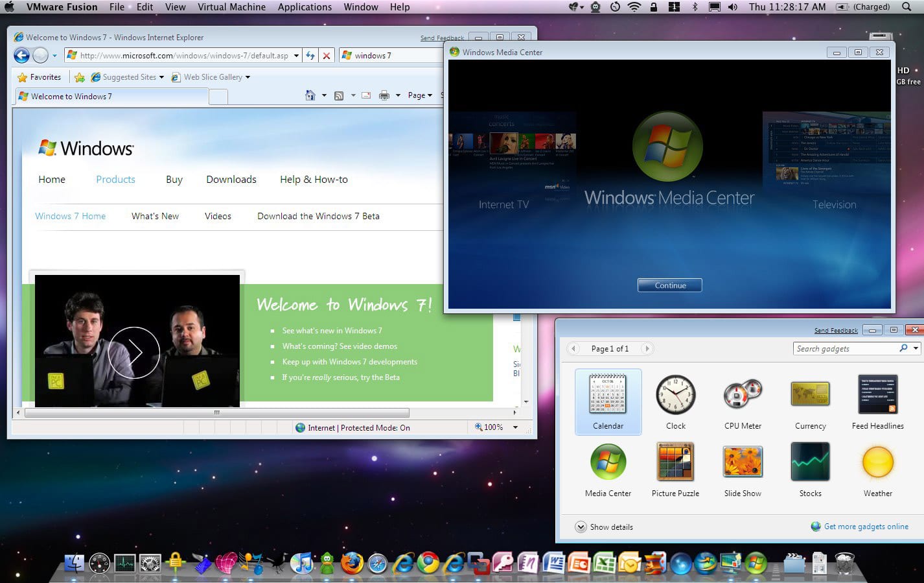Viewport: 924px width, 583px height.
Task: Click the Search gadgets field
Action: coord(845,348)
